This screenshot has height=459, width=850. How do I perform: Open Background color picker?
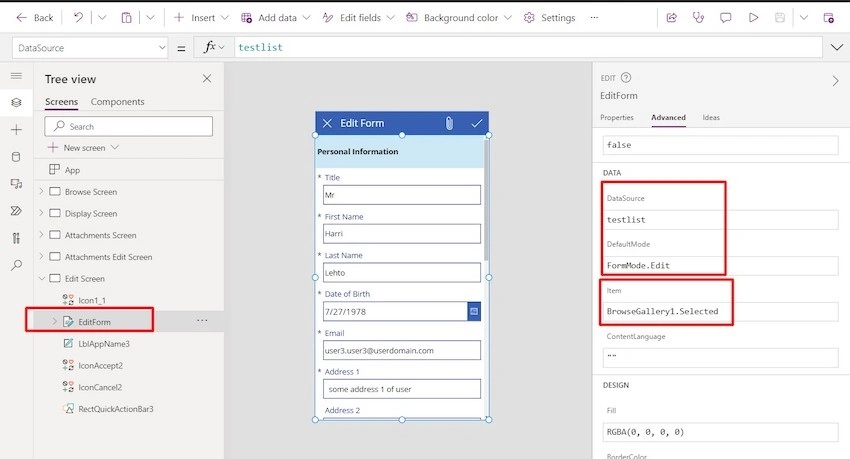[x=459, y=18]
